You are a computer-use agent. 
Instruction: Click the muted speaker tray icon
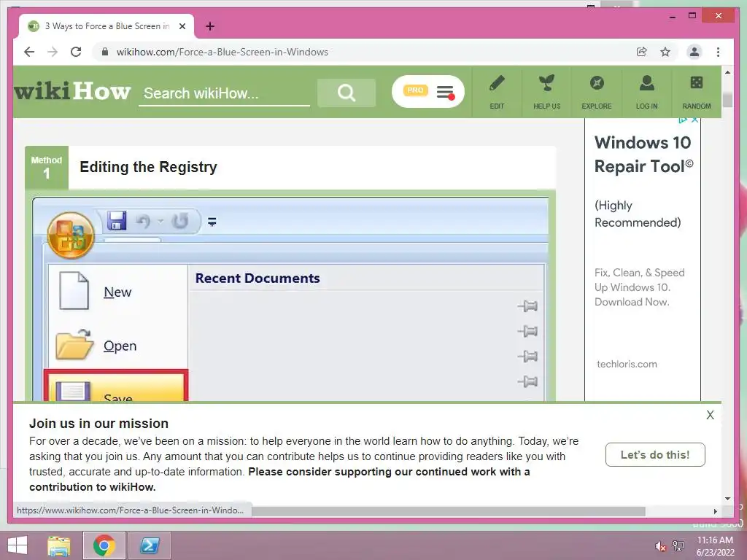659,546
